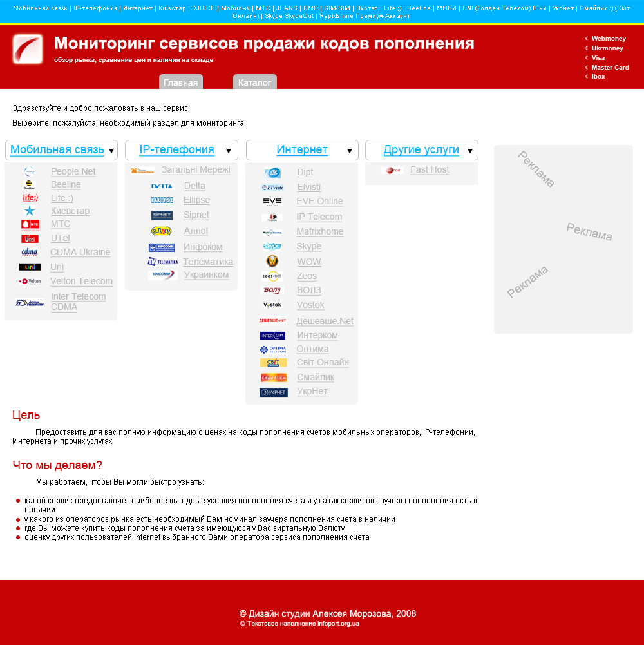
Task: Collapse the Интернет section arrow
Action: [349, 151]
